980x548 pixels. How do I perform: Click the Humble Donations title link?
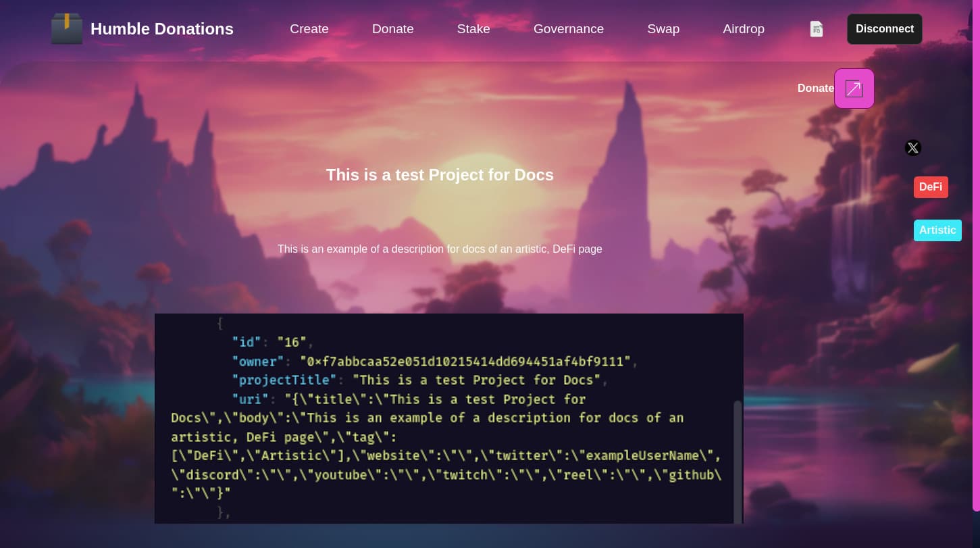click(x=162, y=29)
